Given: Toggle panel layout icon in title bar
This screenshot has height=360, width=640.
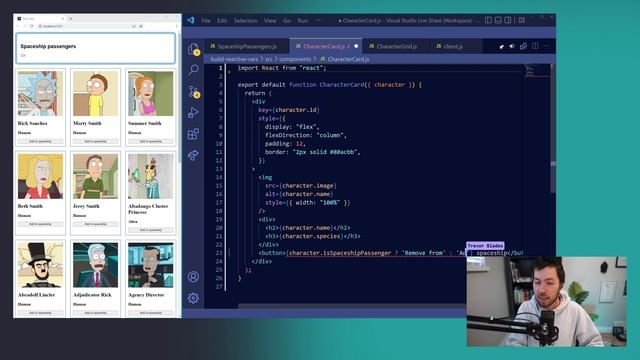Looking at the screenshot, I should [498, 20].
